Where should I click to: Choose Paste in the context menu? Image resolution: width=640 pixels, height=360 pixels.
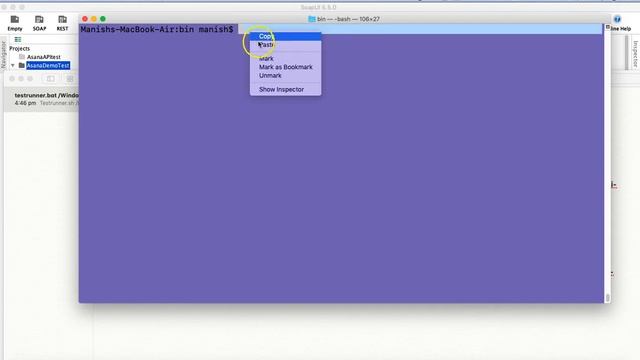tap(285, 45)
